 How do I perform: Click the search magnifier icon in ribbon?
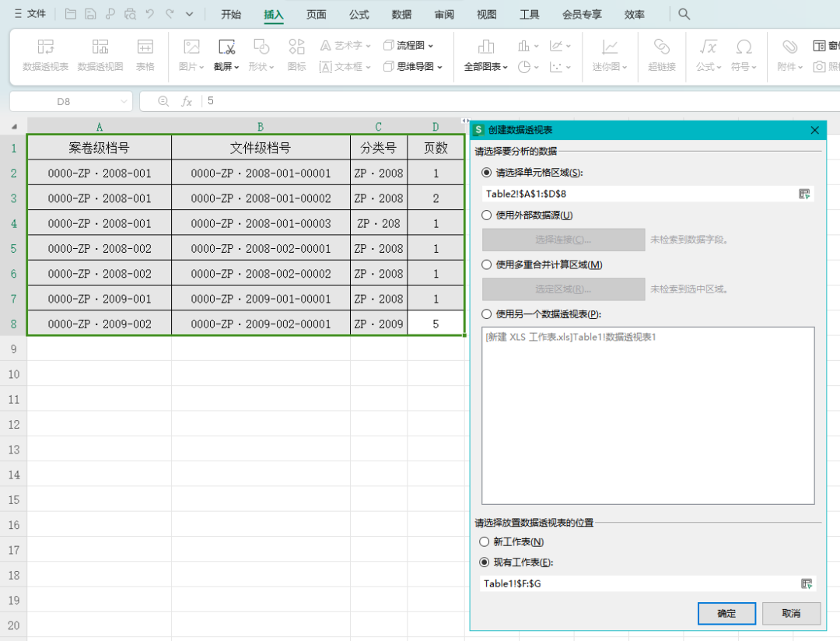click(684, 14)
